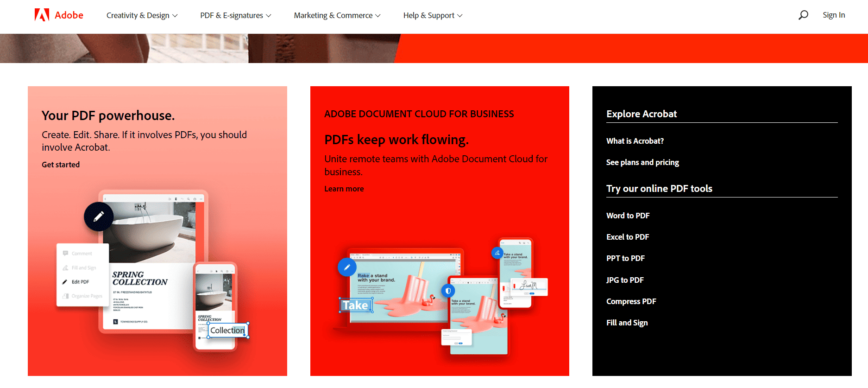Click the Adobe wordmark text
The height and width of the screenshot is (388, 868).
tap(69, 15)
